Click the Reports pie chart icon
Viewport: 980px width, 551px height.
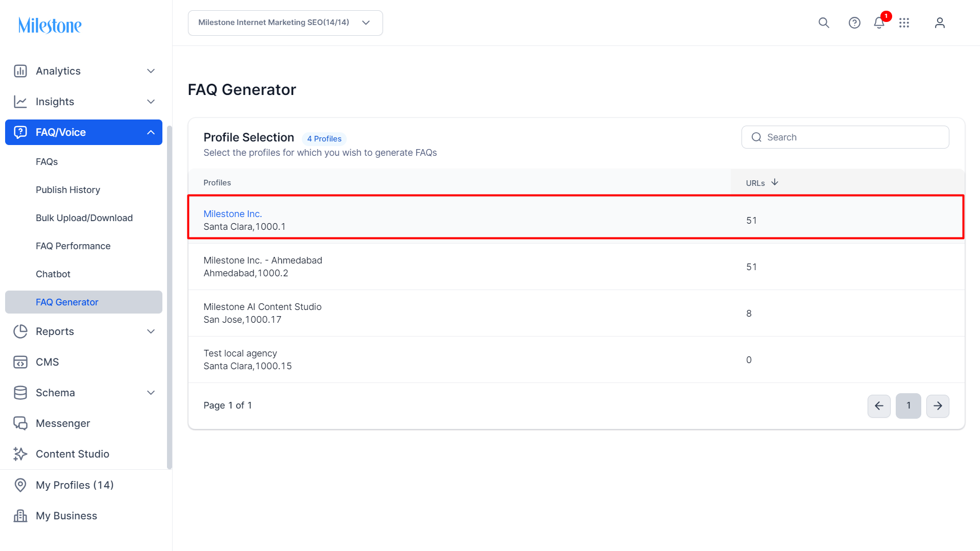(20, 331)
